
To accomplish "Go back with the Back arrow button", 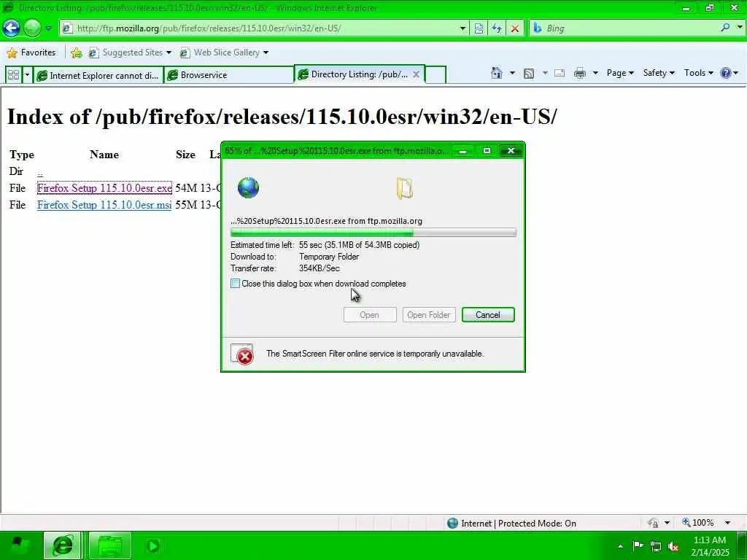I will 11,28.
